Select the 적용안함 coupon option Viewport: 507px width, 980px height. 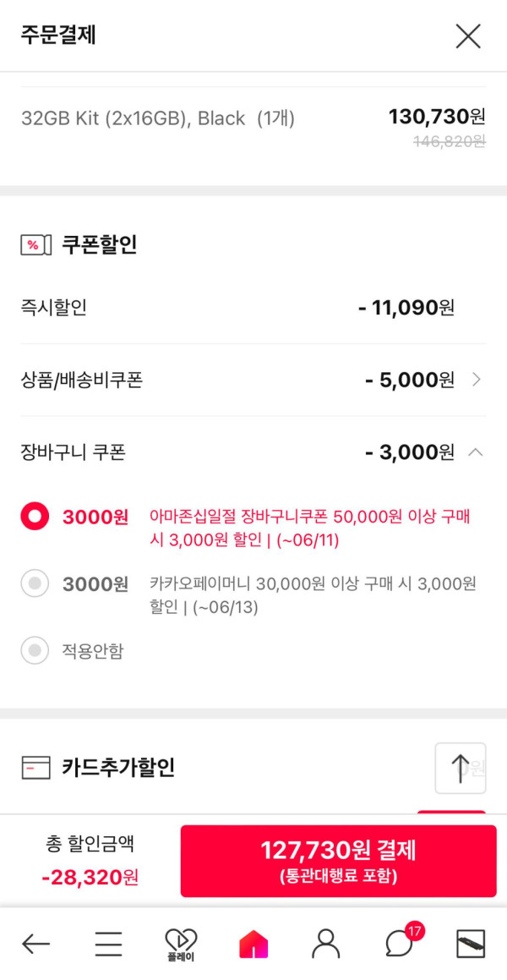35,651
